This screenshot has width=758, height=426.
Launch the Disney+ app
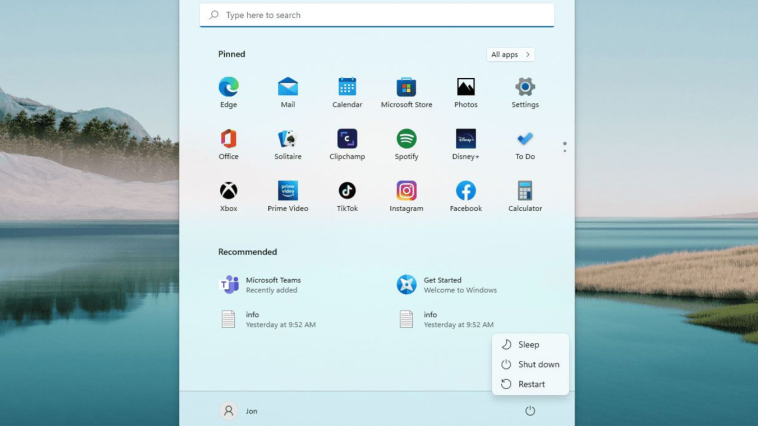(x=466, y=144)
